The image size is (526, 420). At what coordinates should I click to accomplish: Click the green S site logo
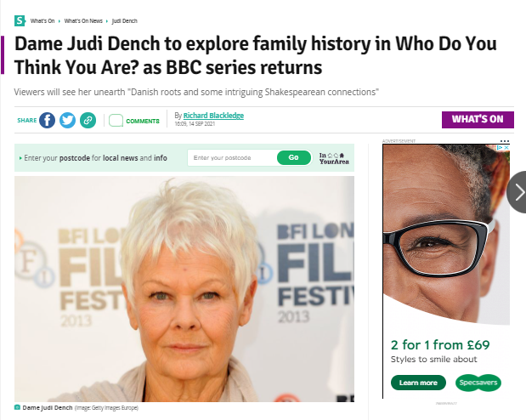point(20,20)
